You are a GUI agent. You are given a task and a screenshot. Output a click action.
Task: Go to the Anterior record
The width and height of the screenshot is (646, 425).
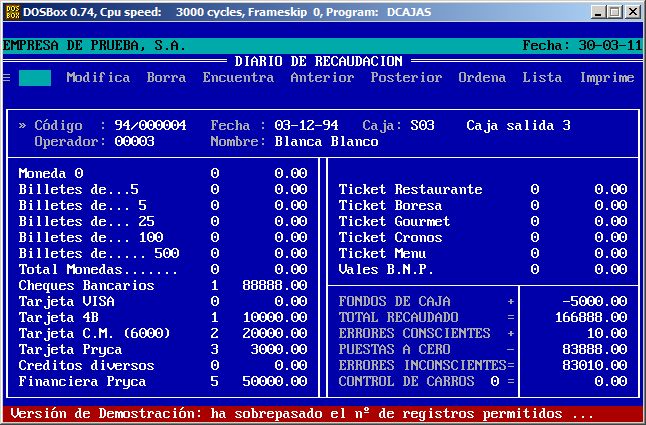322,78
